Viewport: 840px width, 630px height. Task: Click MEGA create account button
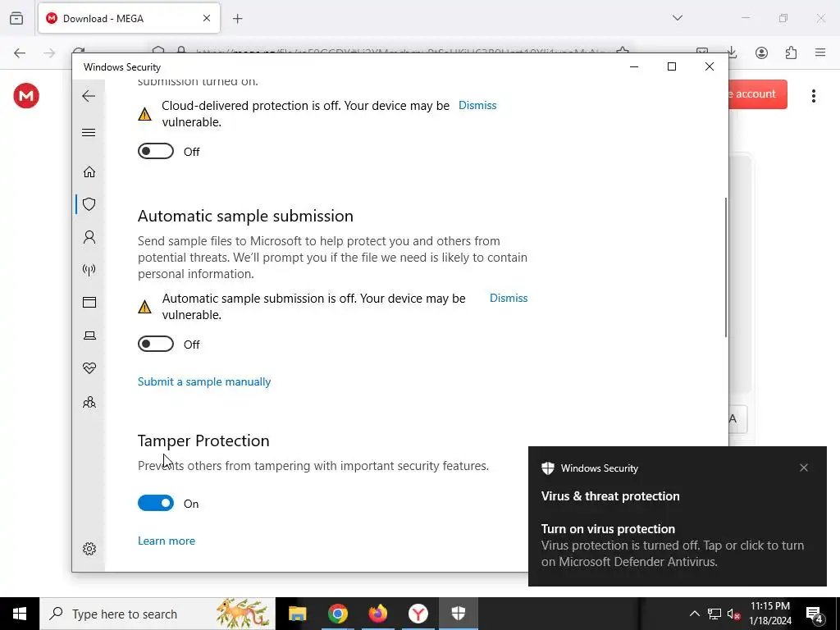coord(758,94)
